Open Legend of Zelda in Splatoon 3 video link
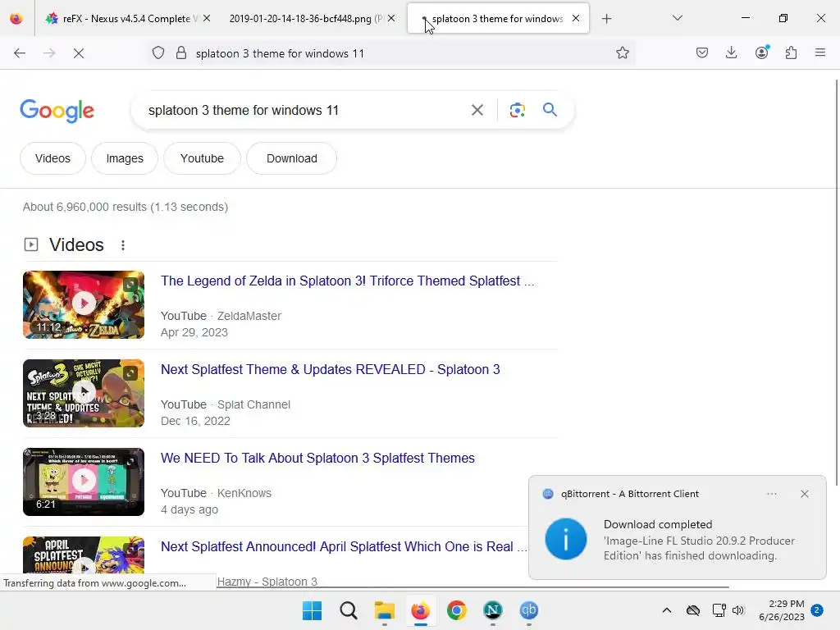This screenshot has height=630, width=840. point(347,281)
